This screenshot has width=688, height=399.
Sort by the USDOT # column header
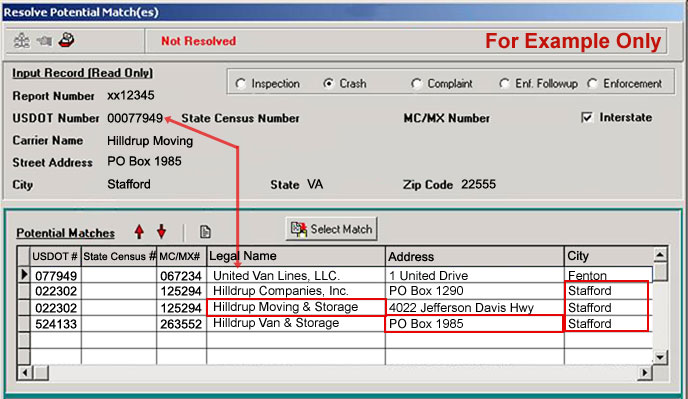[56, 256]
